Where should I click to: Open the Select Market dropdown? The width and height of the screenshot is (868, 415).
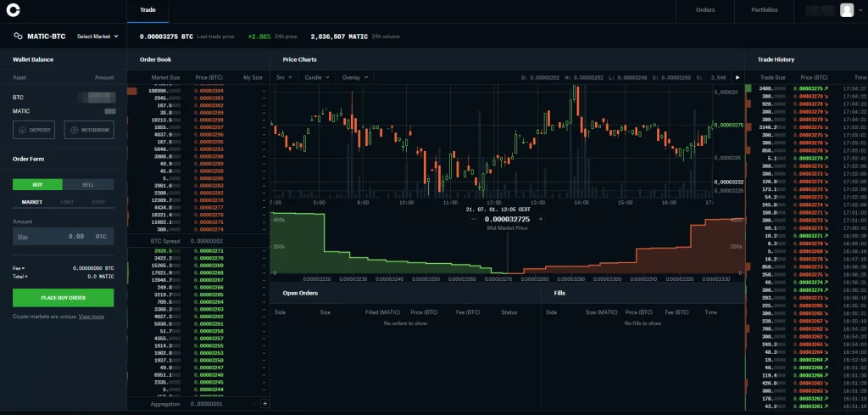click(96, 36)
